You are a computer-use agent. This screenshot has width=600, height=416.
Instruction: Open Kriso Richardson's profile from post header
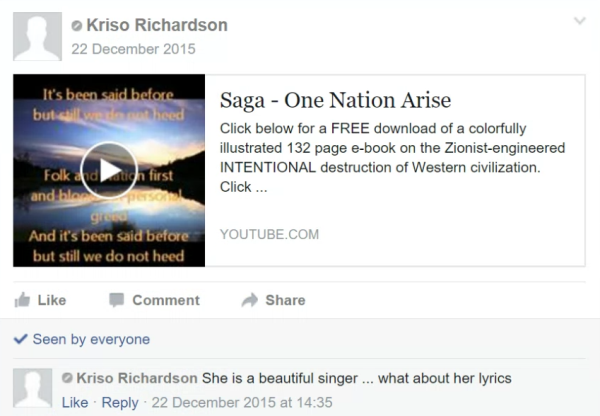click(157, 25)
